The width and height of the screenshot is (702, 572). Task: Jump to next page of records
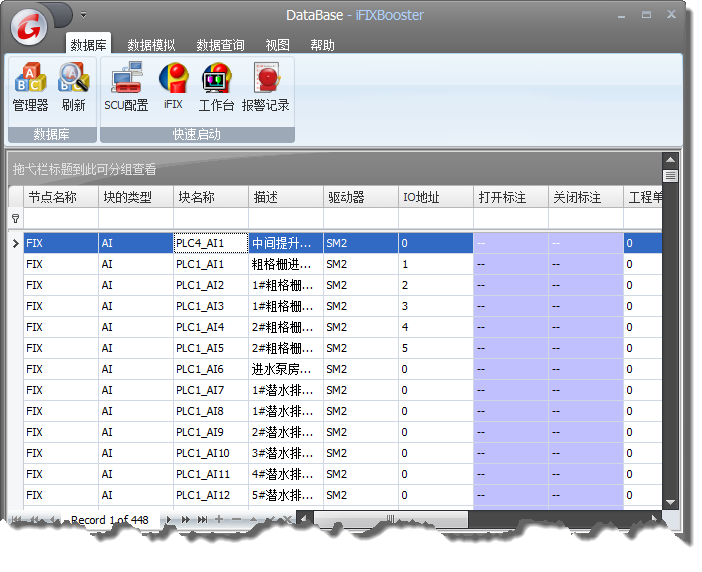point(185,520)
